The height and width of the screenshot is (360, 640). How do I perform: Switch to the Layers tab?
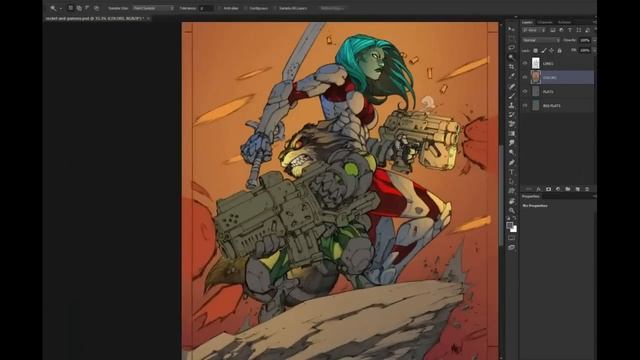pos(527,22)
